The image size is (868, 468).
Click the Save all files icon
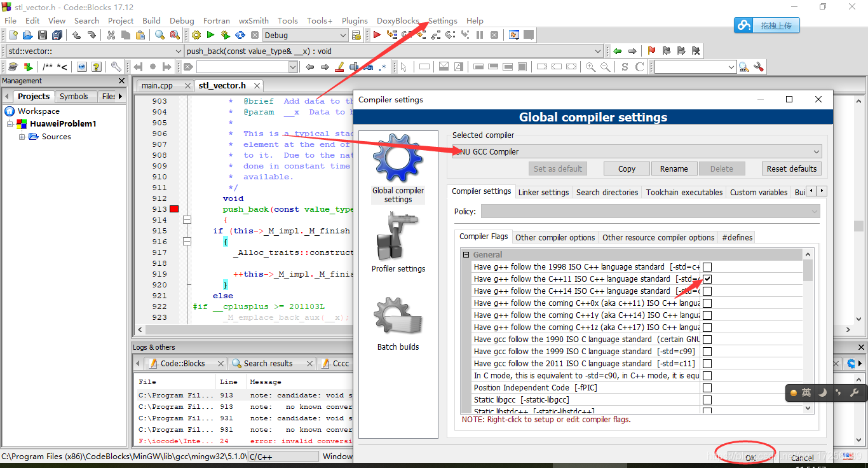[56, 35]
